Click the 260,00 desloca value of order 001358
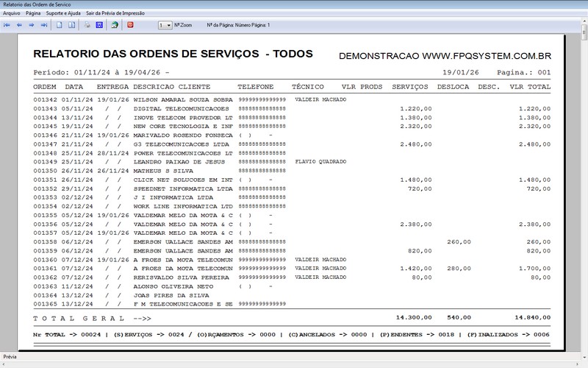The height and width of the screenshot is (368, 588). (x=459, y=242)
